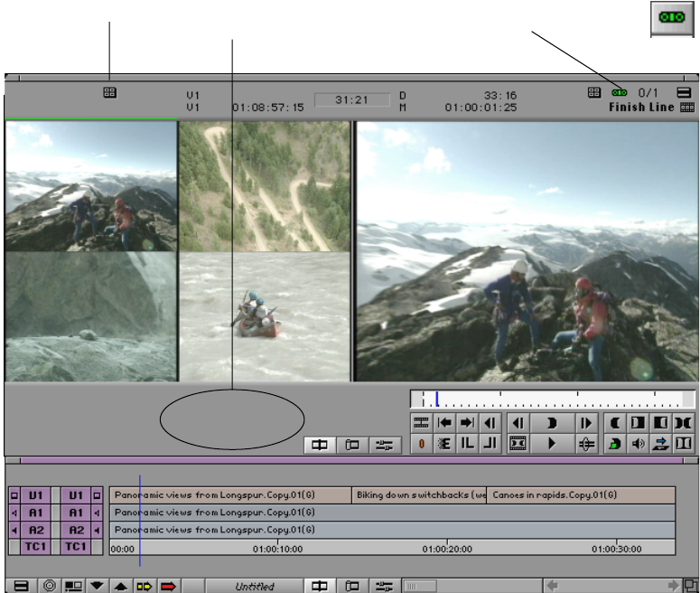
Task: Click the Toggle Source/Record two-monitor button
Action: (73, 586)
